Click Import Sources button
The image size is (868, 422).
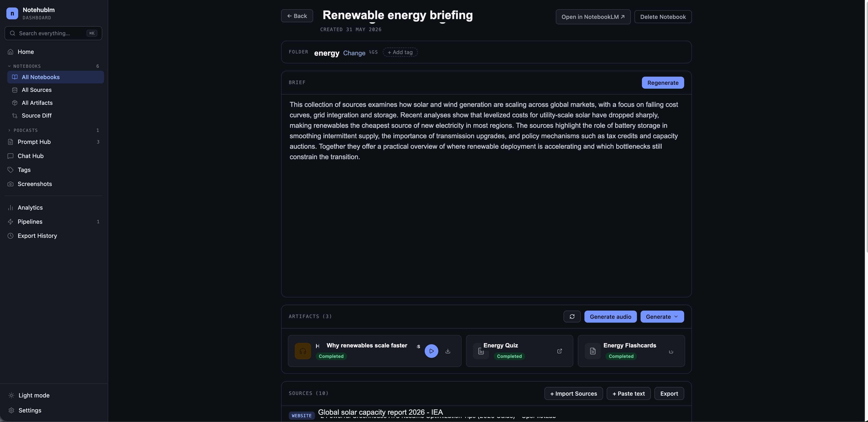574,393
